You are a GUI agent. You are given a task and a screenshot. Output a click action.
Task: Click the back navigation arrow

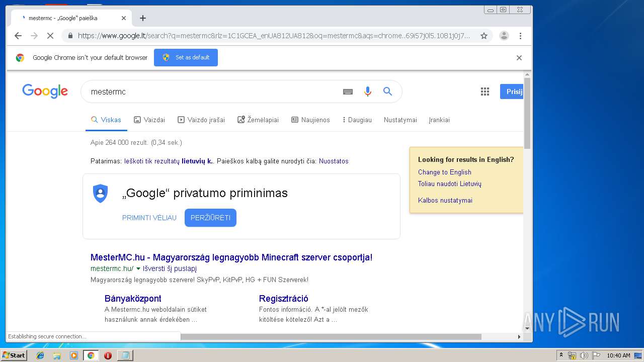pos(18,36)
